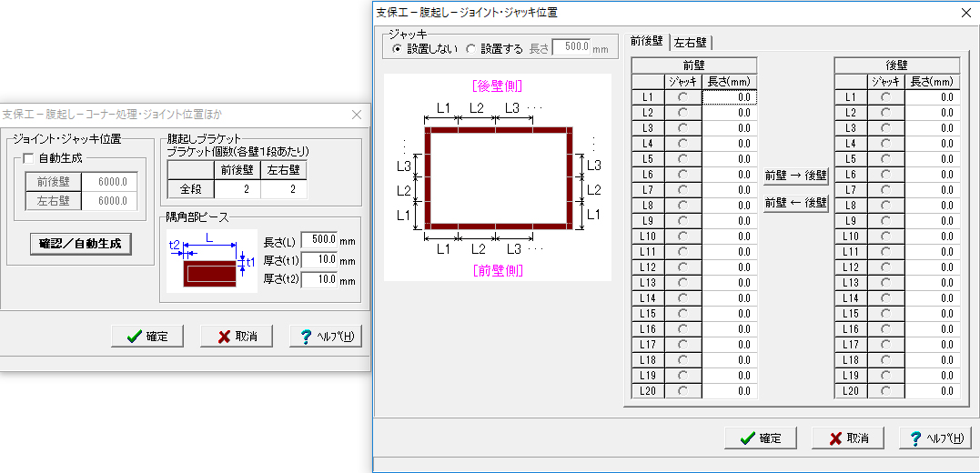The image size is (980, 473).
Task: Select the 前壁 L2 jack radio button
Action: coord(682,113)
